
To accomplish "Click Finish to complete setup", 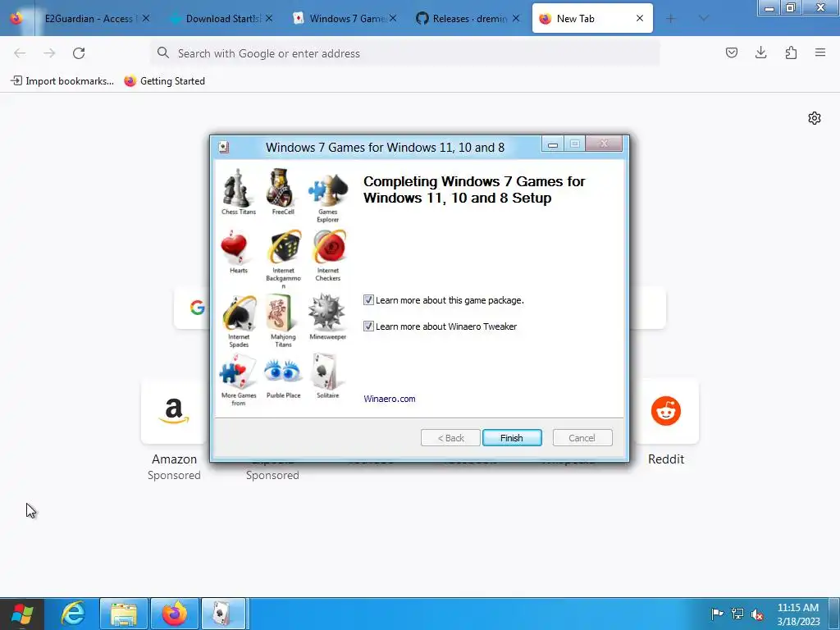I will click(x=512, y=438).
